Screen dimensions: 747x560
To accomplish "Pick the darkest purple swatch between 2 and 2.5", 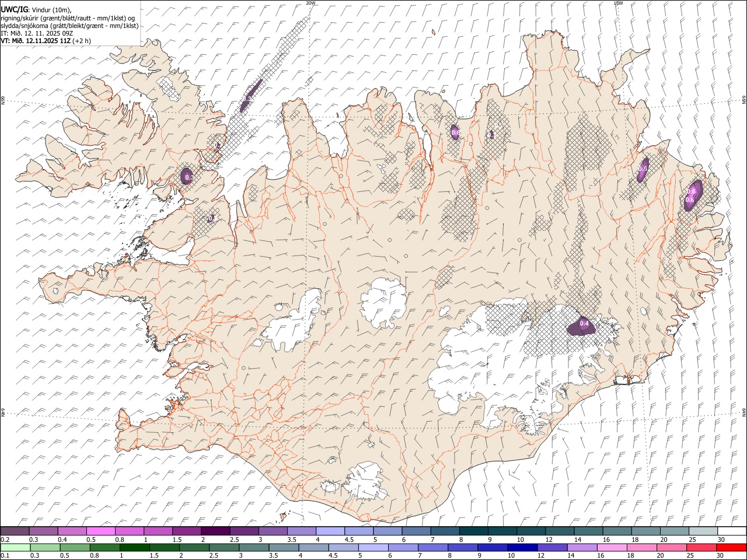I will coord(215,531).
